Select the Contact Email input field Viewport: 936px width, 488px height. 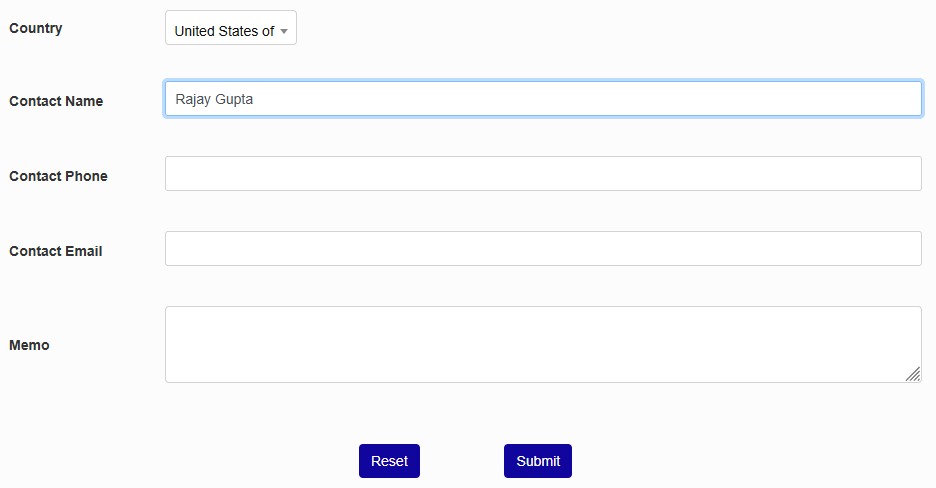(543, 248)
